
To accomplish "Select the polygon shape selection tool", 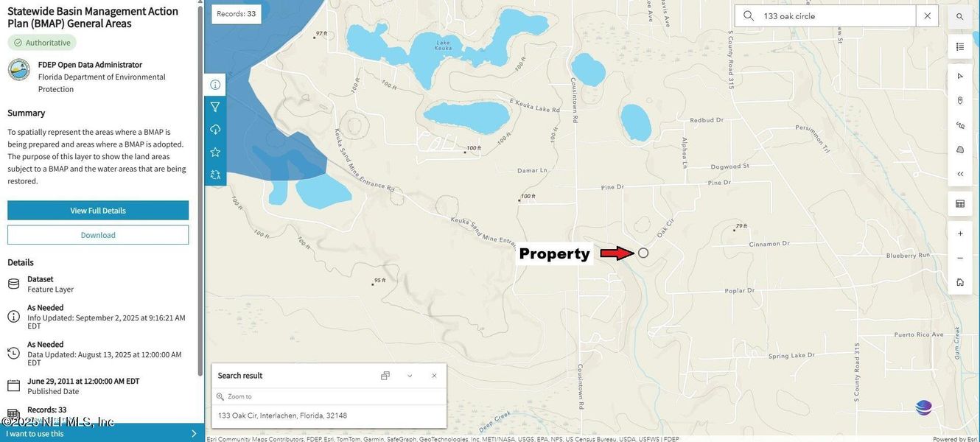I will click(x=960, y=150).
